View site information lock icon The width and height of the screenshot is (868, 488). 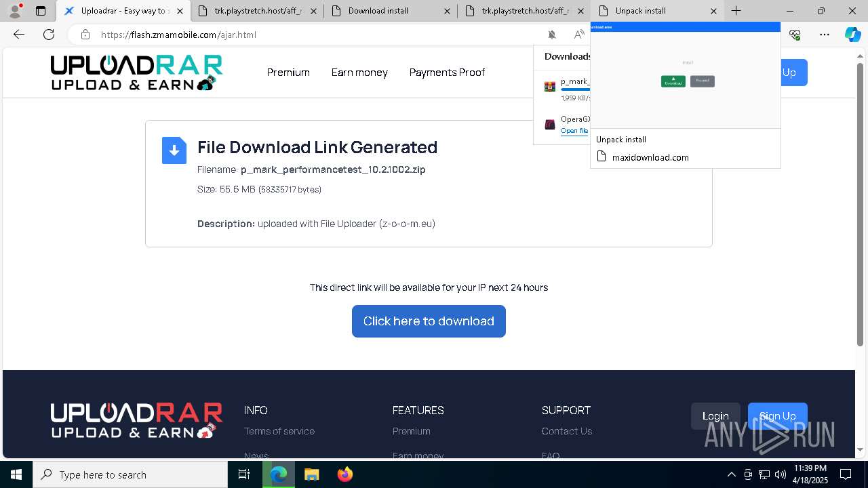pos(85,35)
